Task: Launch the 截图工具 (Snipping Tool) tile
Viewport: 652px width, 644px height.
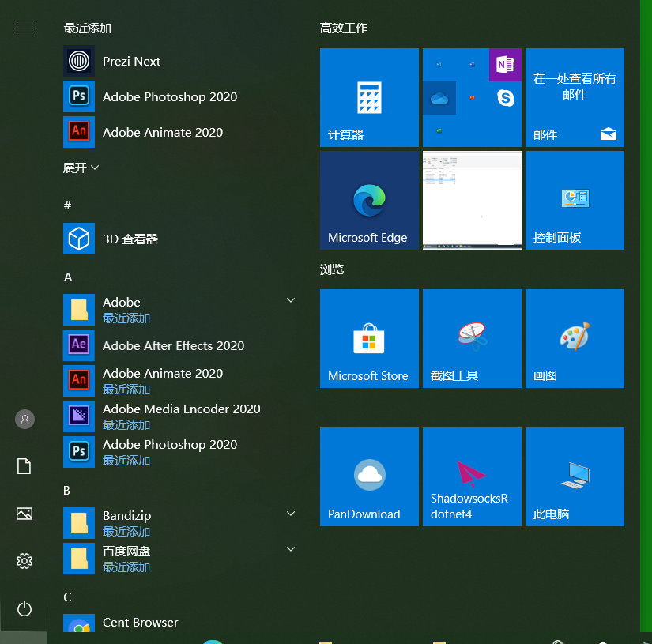Action: point(471,338)
